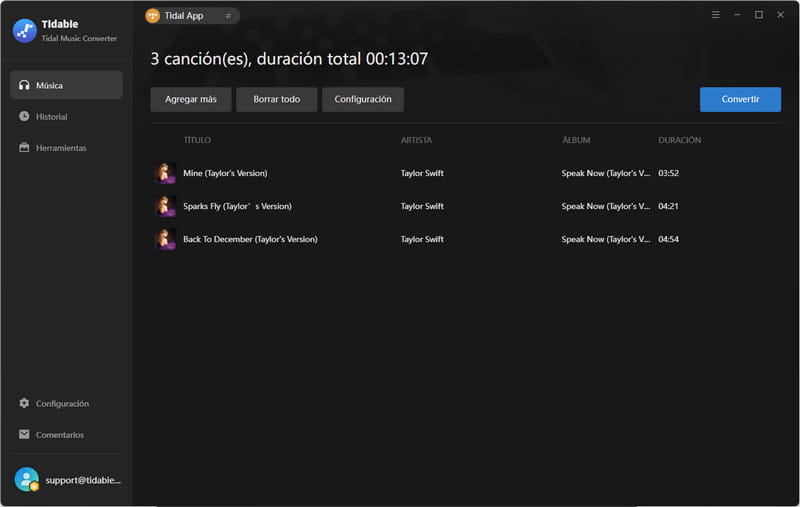Click the Agregar más button
800x507 pixels.
coord(191,99)
